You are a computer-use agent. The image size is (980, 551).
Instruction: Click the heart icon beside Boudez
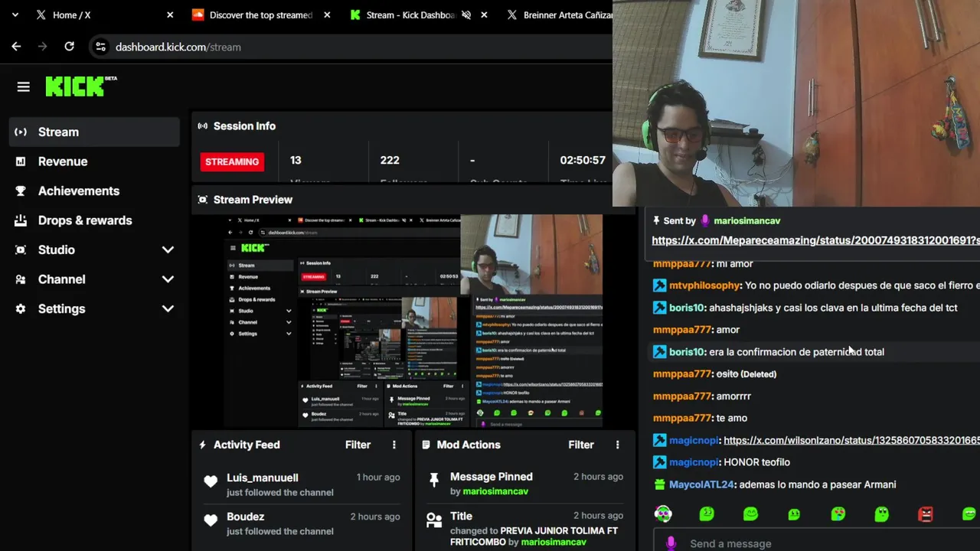click(x=211, y=520)
